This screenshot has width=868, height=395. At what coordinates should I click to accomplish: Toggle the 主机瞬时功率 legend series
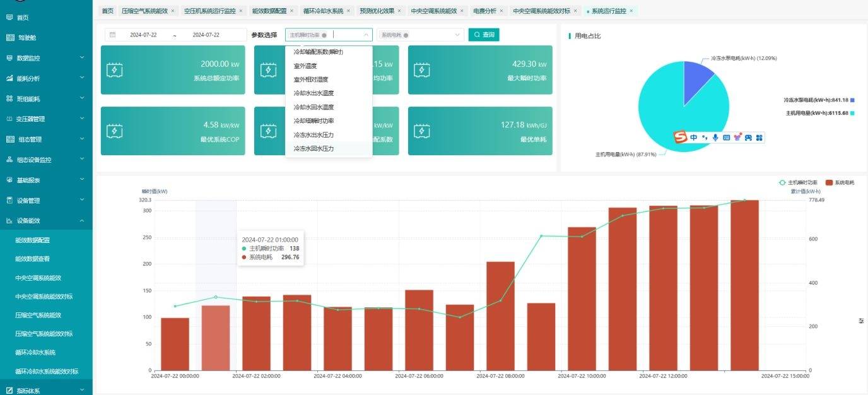click(799, 182)
